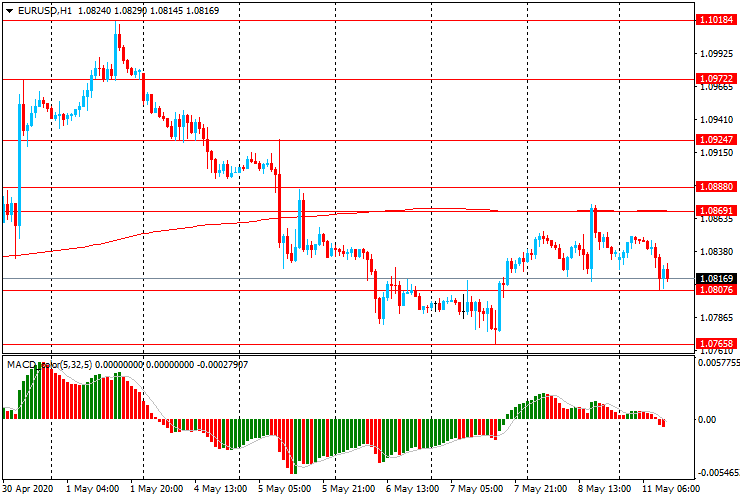Click the 1.07658 lowest support label
The image size is (740, 500).
coord(717,343)
